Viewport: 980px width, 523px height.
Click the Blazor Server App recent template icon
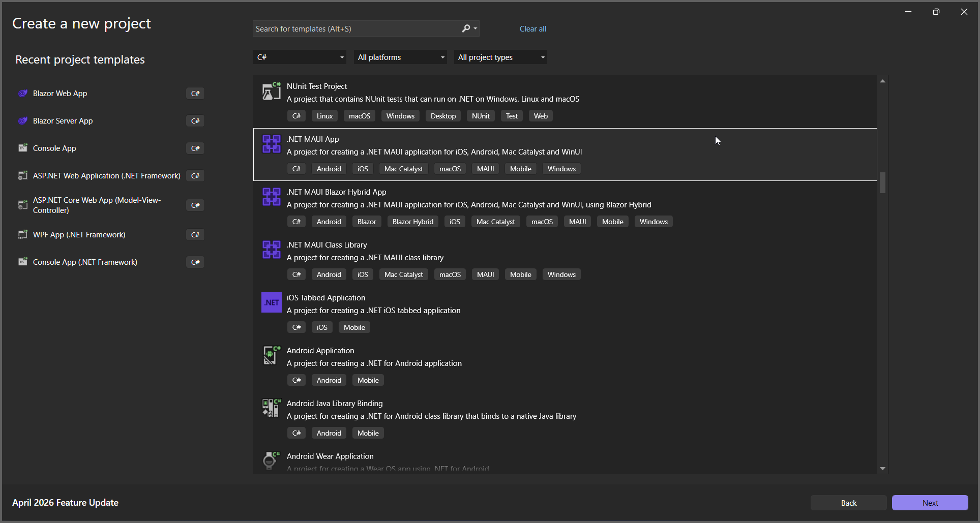click(x=23, y=121)
